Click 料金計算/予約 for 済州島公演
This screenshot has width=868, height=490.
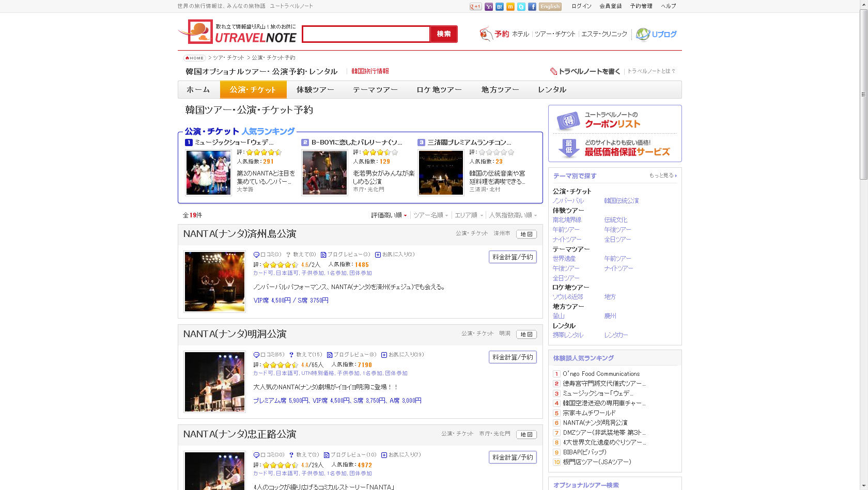(x=513, y=257)
